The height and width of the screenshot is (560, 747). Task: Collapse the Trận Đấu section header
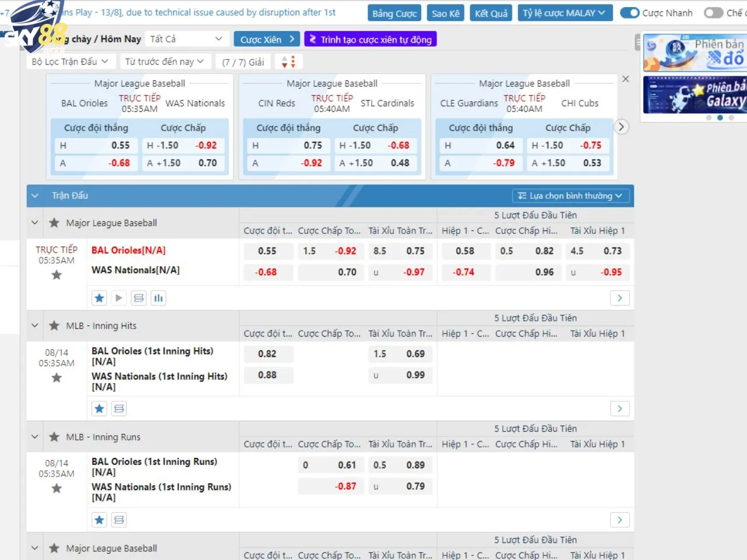point(35,195)
